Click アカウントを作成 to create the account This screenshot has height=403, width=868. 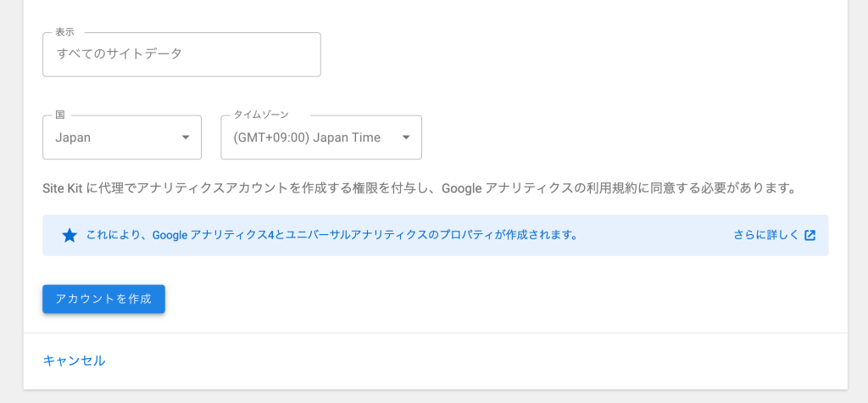(x=103, y=299)
